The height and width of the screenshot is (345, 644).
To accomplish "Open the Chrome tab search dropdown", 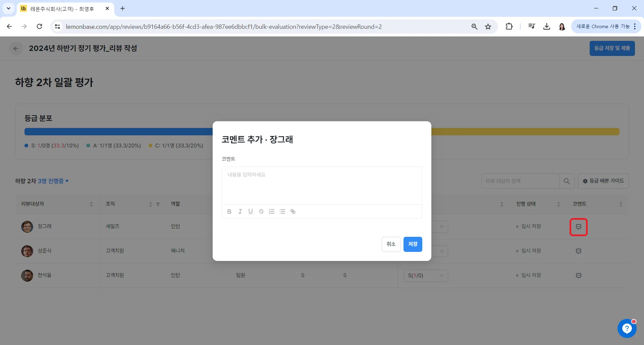I will [8, 8].
